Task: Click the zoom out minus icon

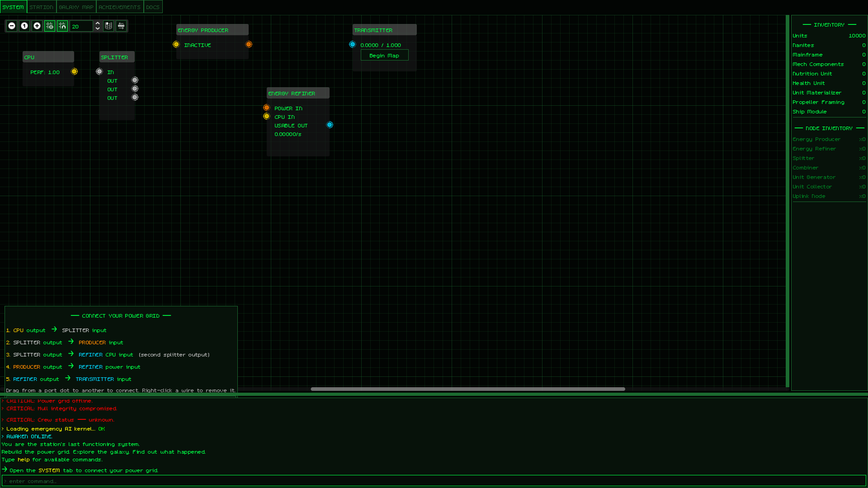Action: click(12, 26)
